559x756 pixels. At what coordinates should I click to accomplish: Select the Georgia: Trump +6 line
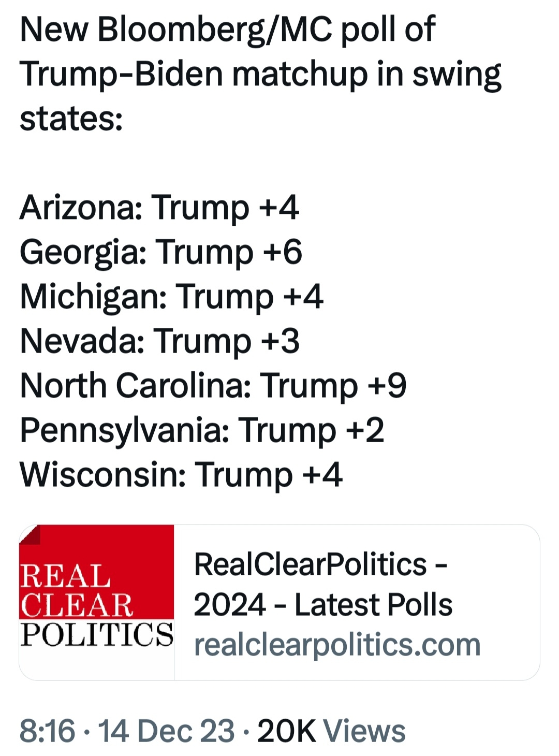click(161, 252)
